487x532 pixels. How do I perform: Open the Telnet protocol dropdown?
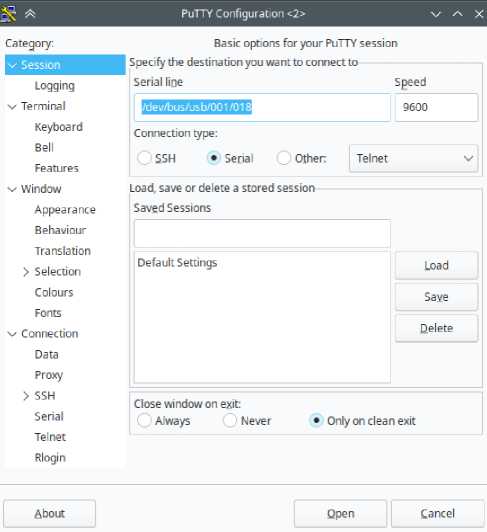coord(414,158)
